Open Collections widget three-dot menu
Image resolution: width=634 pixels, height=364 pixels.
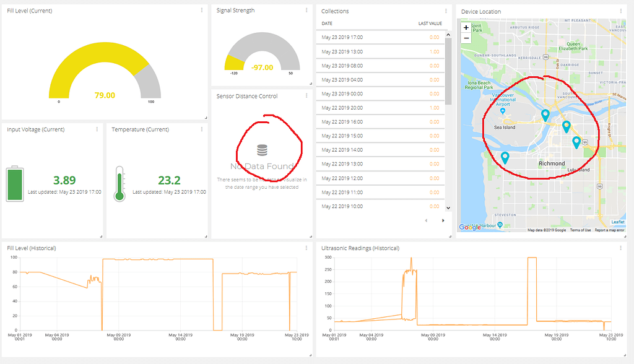point(446,11)
